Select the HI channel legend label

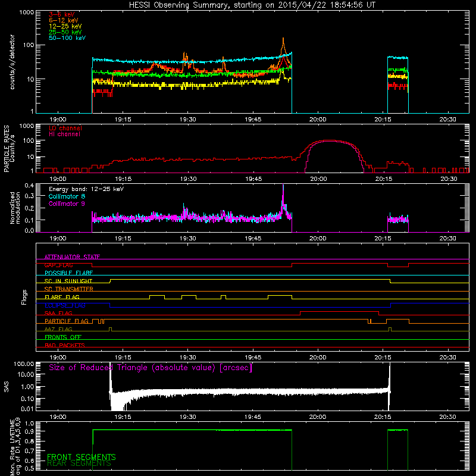64,134
